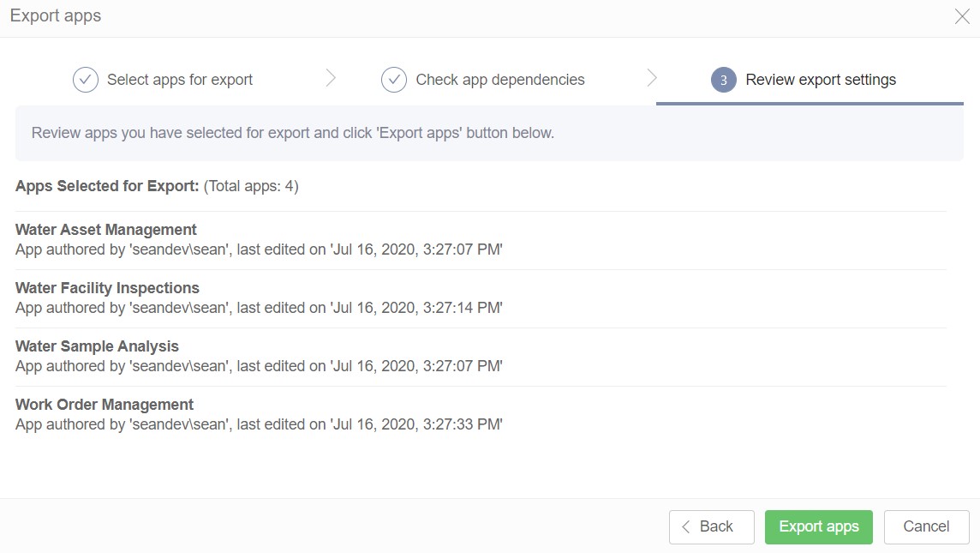The width and height of the screenshot is (980, 553).
Task: Click the left arrow in Back button
Action: (686, 527)
